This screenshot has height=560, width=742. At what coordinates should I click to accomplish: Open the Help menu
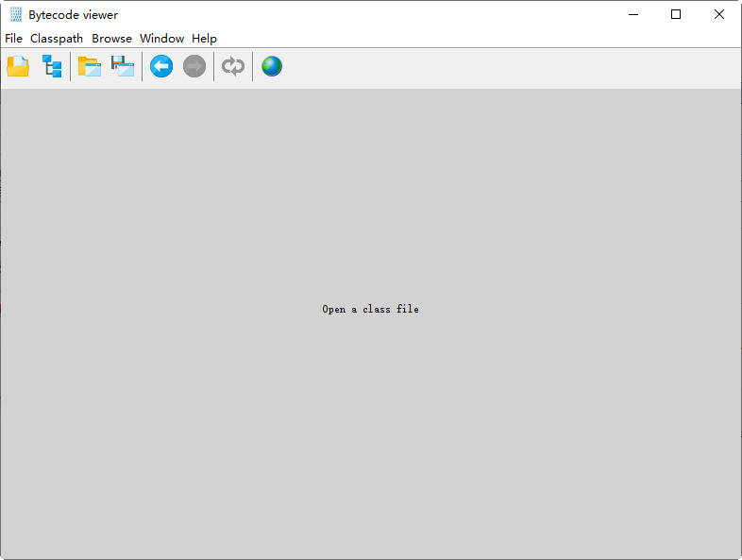pyautogui.click(x=205, y=39)
